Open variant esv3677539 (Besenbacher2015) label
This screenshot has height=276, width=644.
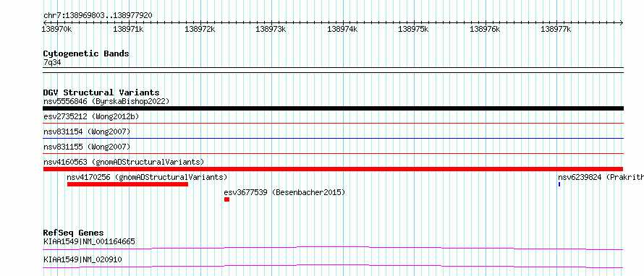(284, 192)
